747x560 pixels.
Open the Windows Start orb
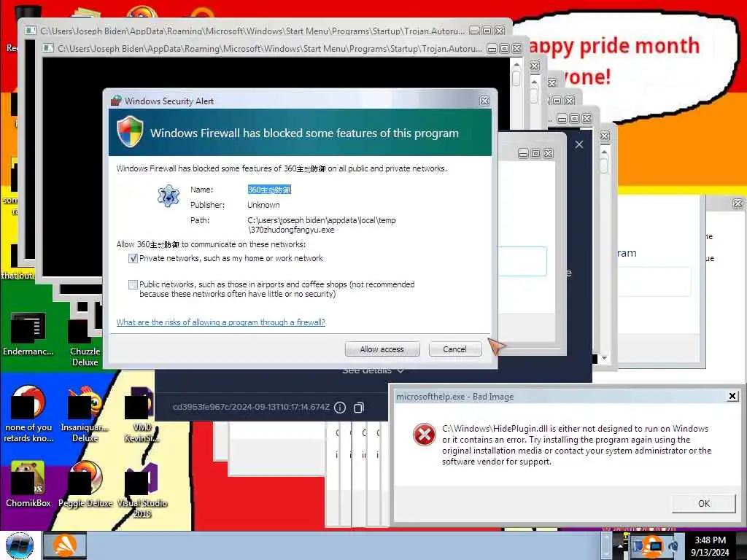point(20,545)
